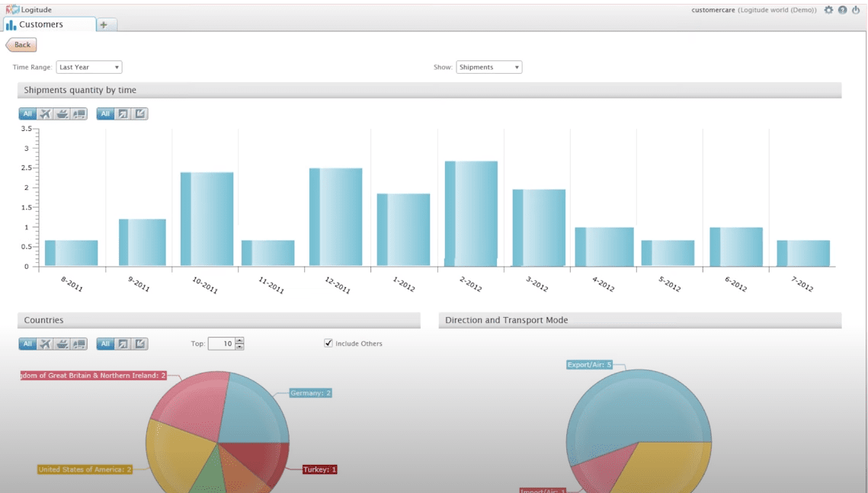Click the Back button

pos(21,45)
